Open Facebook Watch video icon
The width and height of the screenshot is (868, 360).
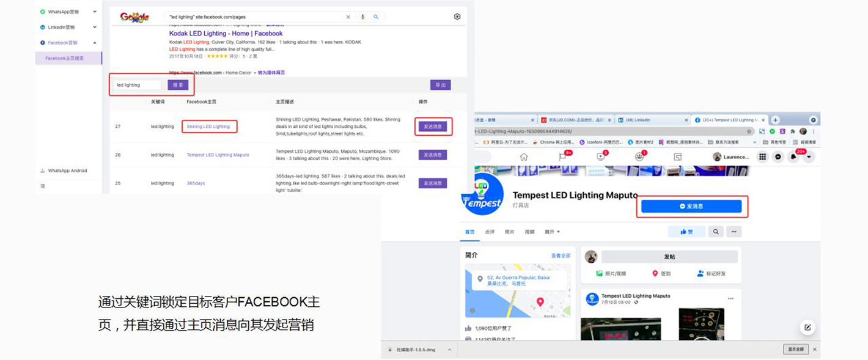point(600,156)
